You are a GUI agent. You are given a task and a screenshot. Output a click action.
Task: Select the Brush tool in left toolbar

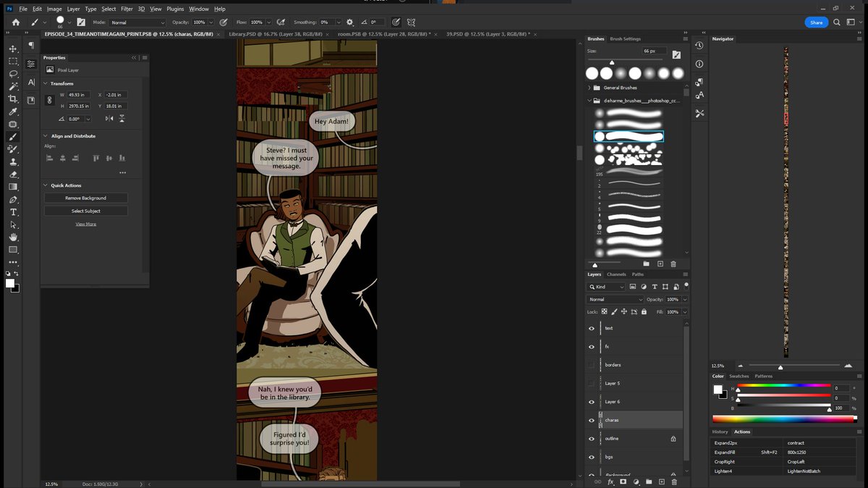(x=13, y=136)
